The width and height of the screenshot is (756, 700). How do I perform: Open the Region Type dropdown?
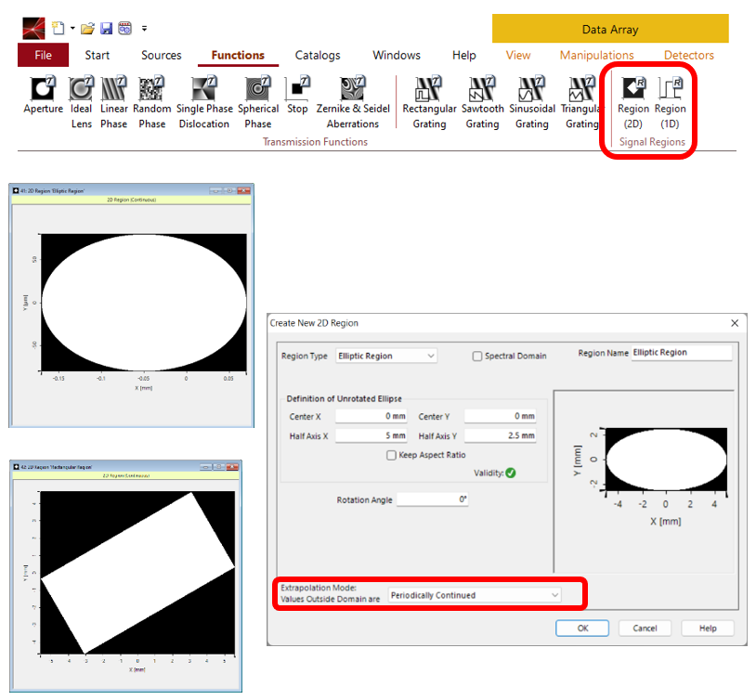tap(385, 356)
